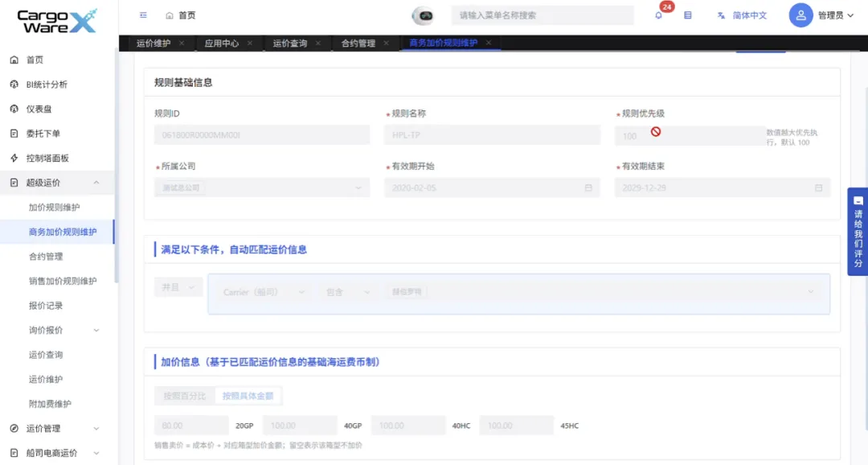Switch to the 合约管理 tab

358,43
